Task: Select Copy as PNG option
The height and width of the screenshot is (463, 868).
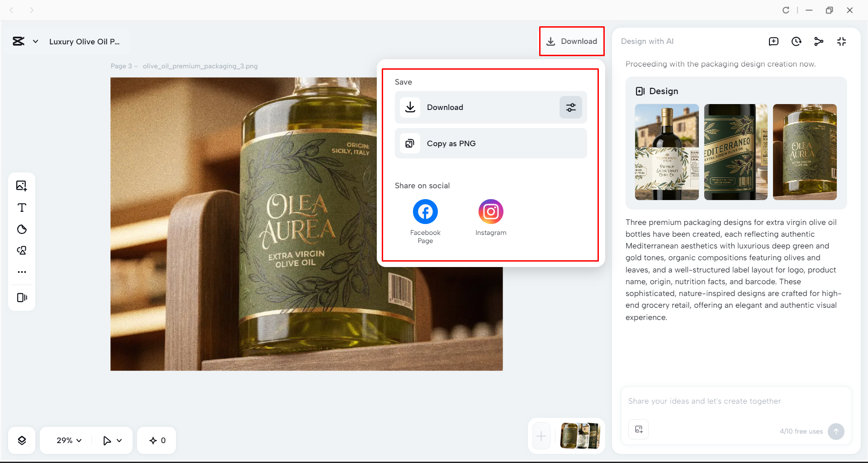Action: pos(491,143)
